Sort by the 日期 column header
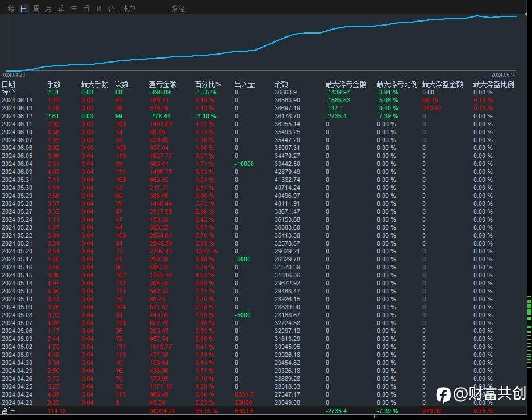The width and height of the screenshot is (532, 420). tap(9, 84)
